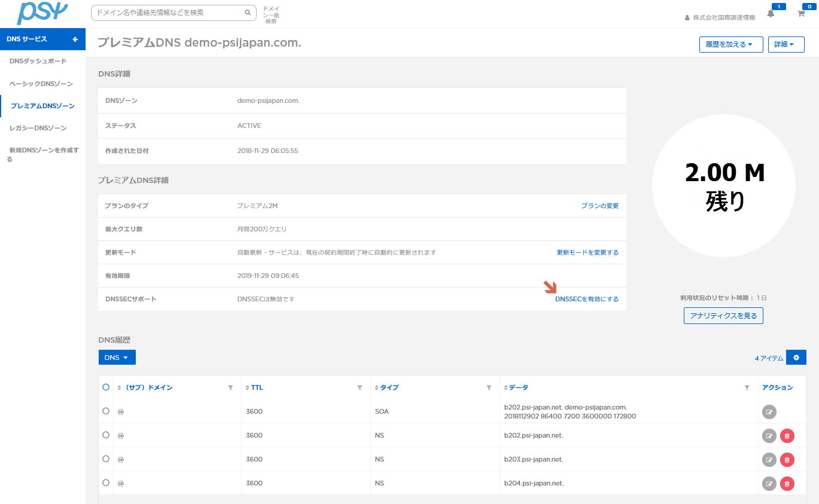819x504 pixels.
Task: Open 詳細 dropdown
Action: (x=786, y=45)
